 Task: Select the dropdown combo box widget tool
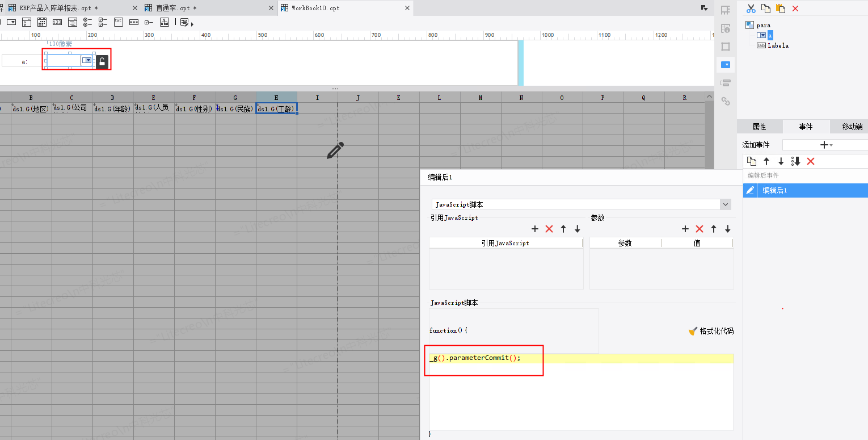click(x=11, y=22)
